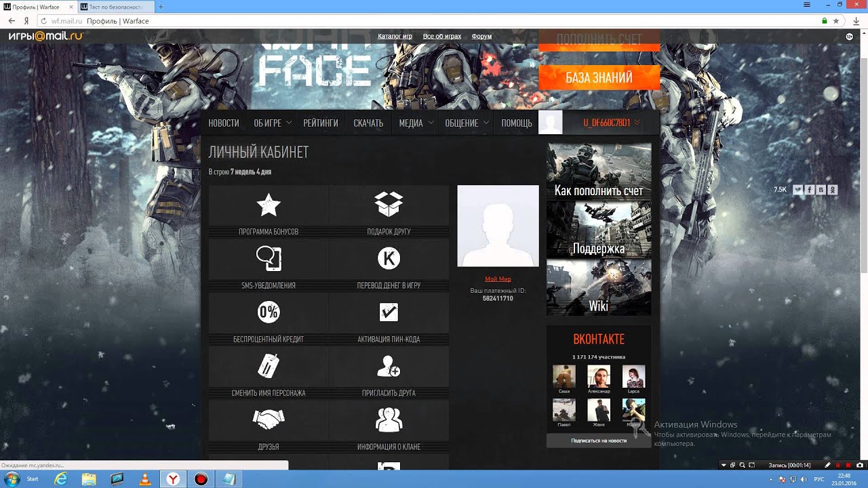Open the Подарок другу box tile
Image resolution: width=868 pixels, height=488 pixels.
click(389, 211)
